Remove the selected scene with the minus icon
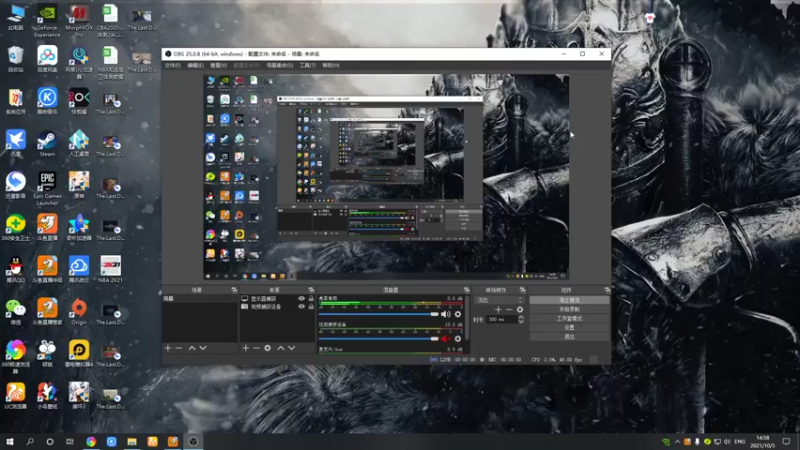Viewport: 800px width, 450px height. (179, 348)
